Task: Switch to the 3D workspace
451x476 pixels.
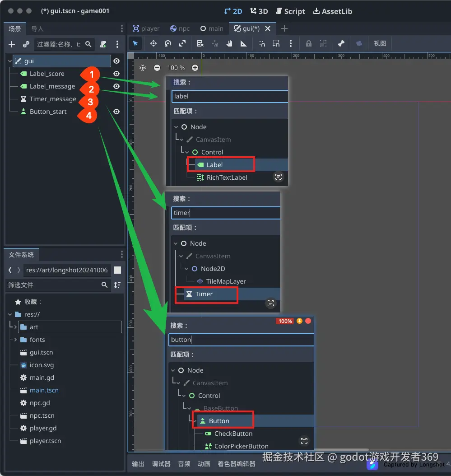Action: tap(259, 11)
